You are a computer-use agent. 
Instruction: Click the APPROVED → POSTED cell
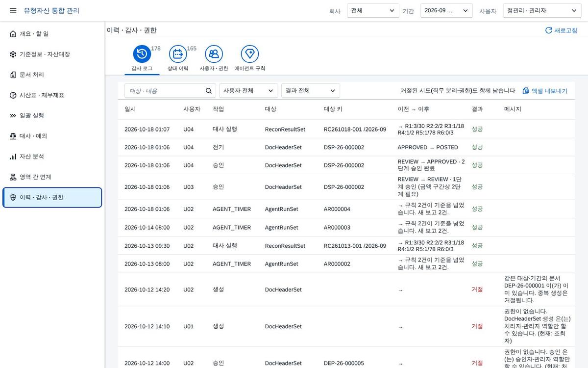(428, 147)
